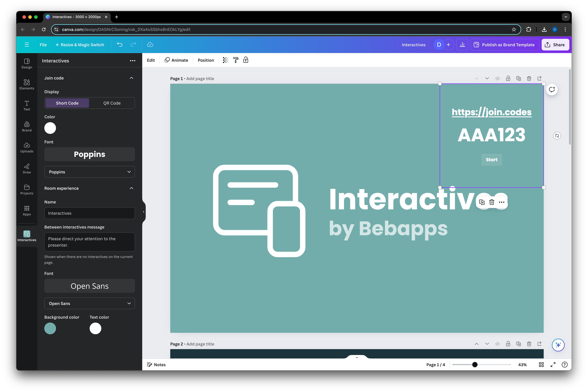The image size is (588, 392).
Task: Select Short Code display option
Action: click(67, 103)
